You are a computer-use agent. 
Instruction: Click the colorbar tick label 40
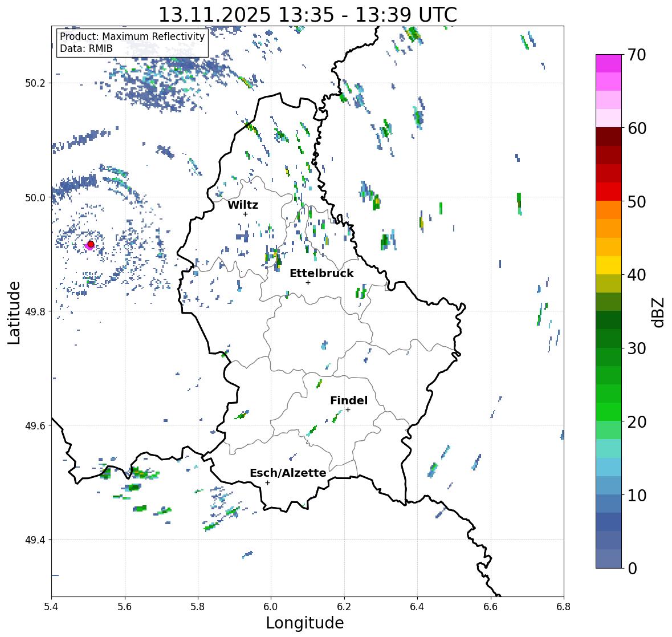click(637, 275)
